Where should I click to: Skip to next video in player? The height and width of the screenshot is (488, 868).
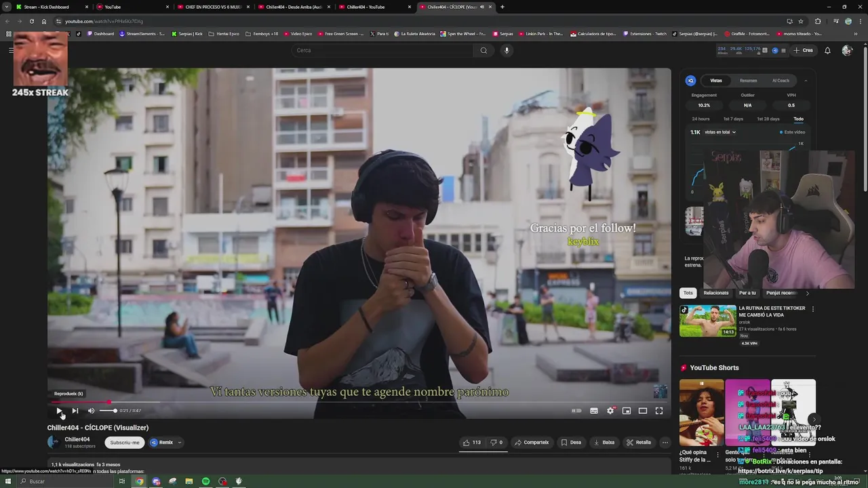tap(75, 411)
